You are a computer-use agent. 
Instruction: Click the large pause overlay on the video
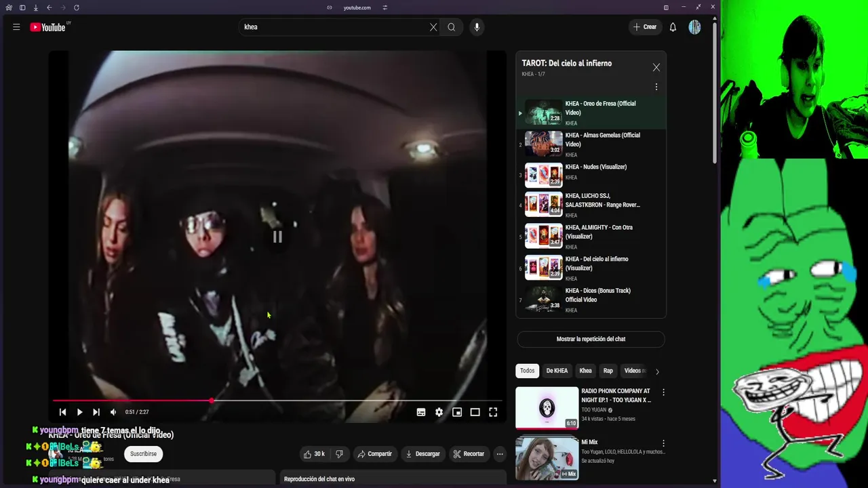pyautogui.click(x=277, y=237)
